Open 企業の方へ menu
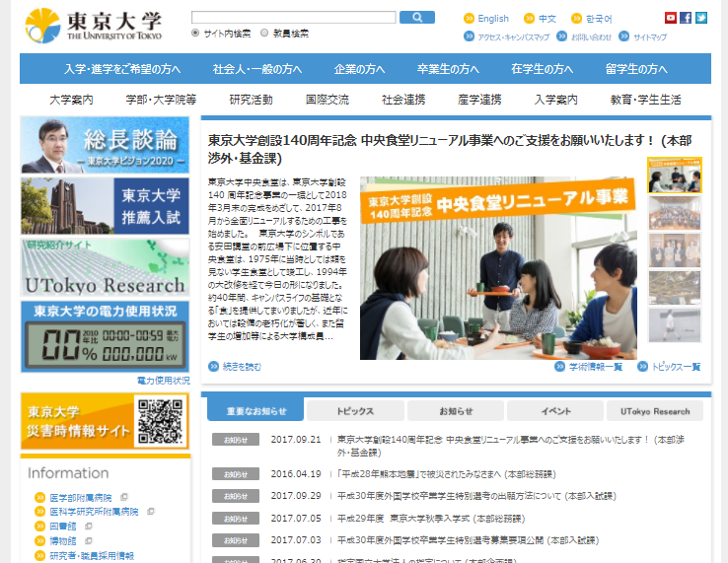 click(x=359, y=69)
